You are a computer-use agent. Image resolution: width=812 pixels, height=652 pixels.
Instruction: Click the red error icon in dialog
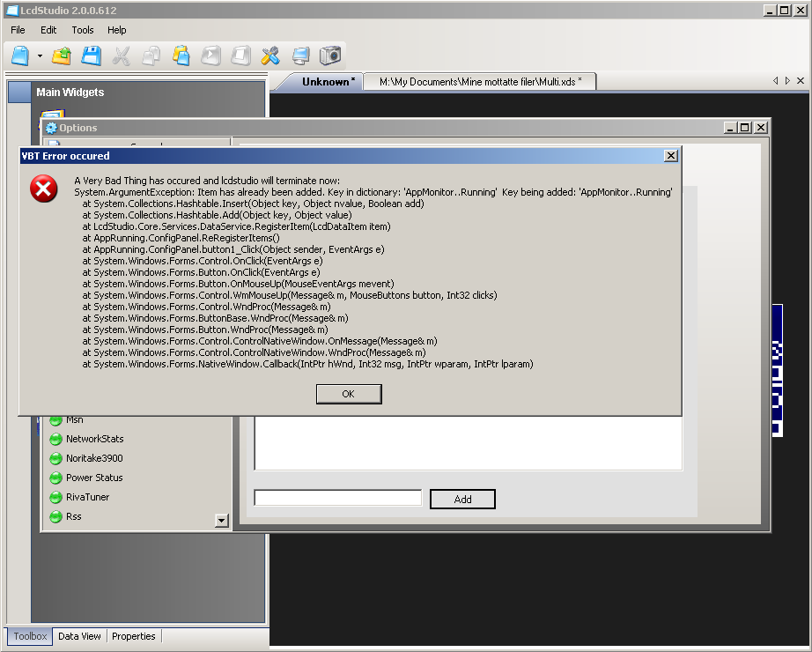[x=43, y=189]
